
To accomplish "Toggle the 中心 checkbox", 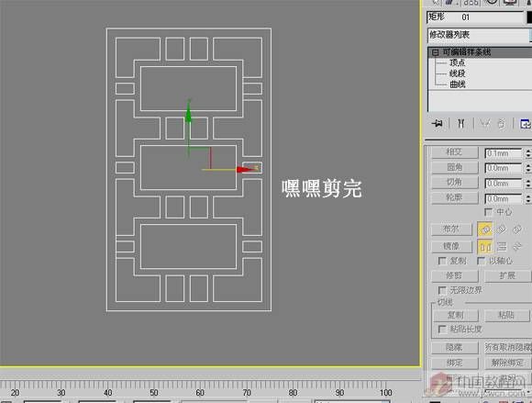I will coord(488,212).
